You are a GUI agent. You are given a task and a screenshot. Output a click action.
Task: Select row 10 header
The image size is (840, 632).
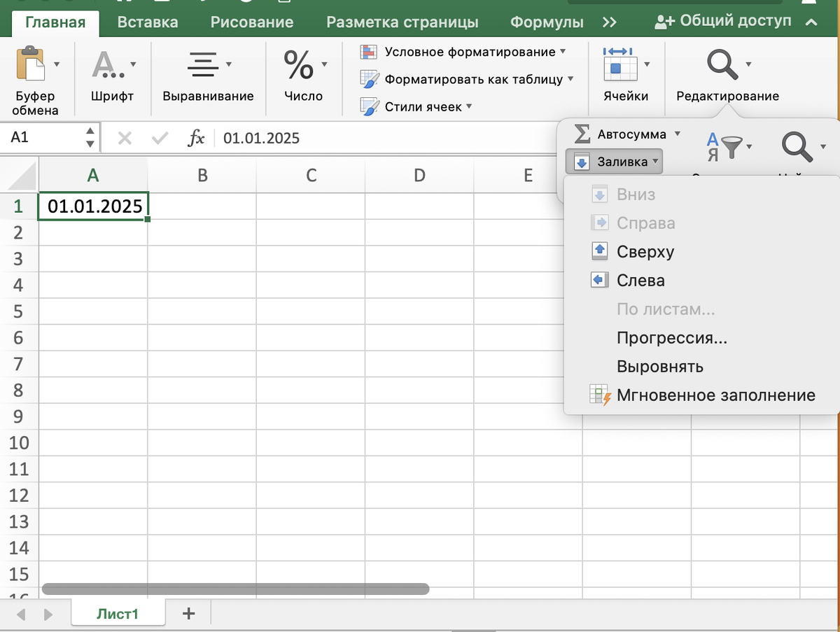(19, 443)
